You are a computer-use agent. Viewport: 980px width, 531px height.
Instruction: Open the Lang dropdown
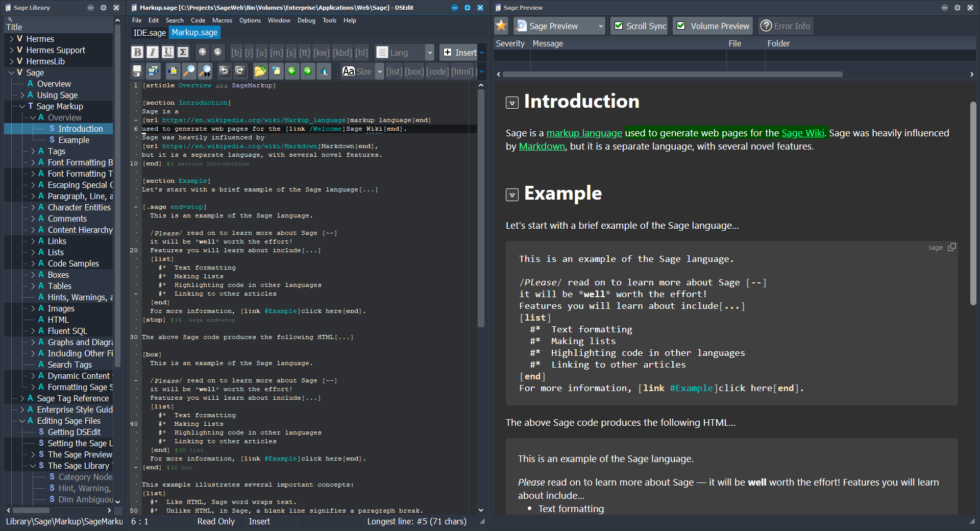(430, 53)
